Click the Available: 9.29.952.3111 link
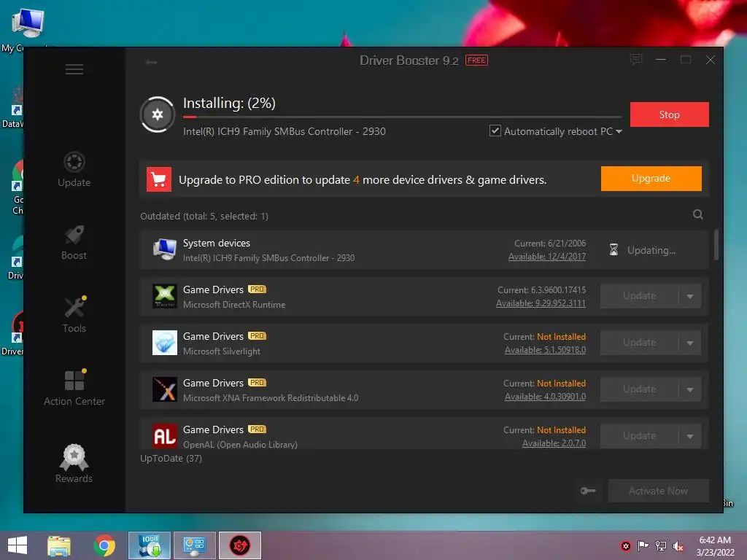This screenshot has width=747, height=560. point(541,303)
